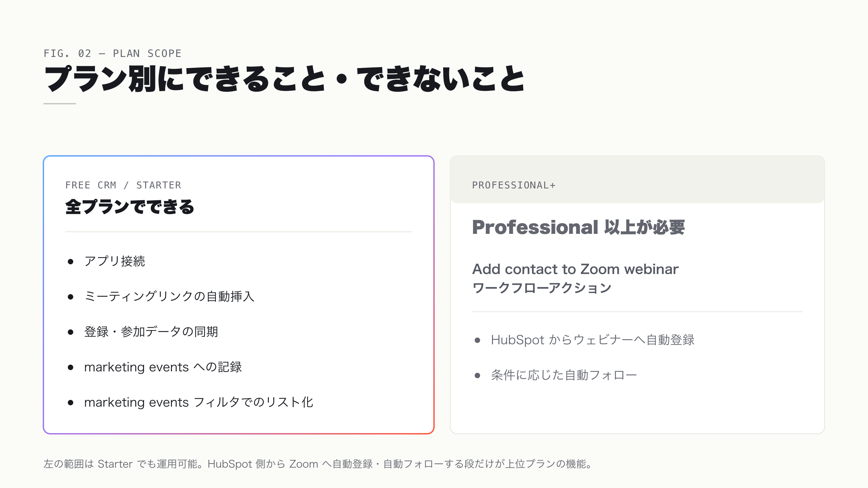868x488 pixels.
Task: Click bullet 'HubSpot からウェビナーへ自動登録'
Action: (593, 340)
